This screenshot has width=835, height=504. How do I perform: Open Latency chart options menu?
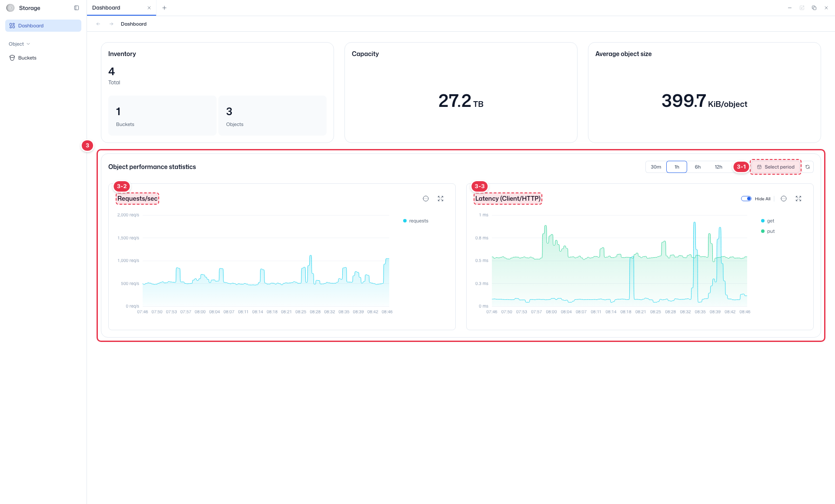click(x=784, y=199)
